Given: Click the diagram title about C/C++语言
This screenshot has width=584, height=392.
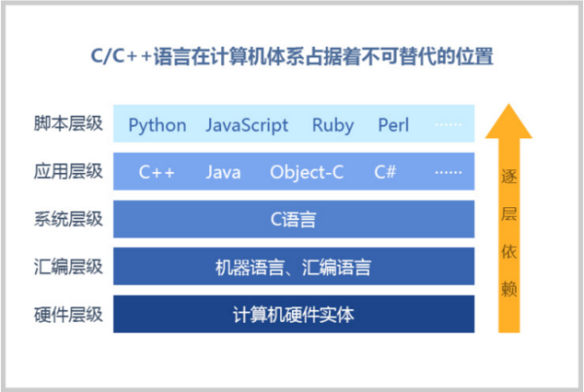Looking at the screenshot, I should (x=292, y=56).
